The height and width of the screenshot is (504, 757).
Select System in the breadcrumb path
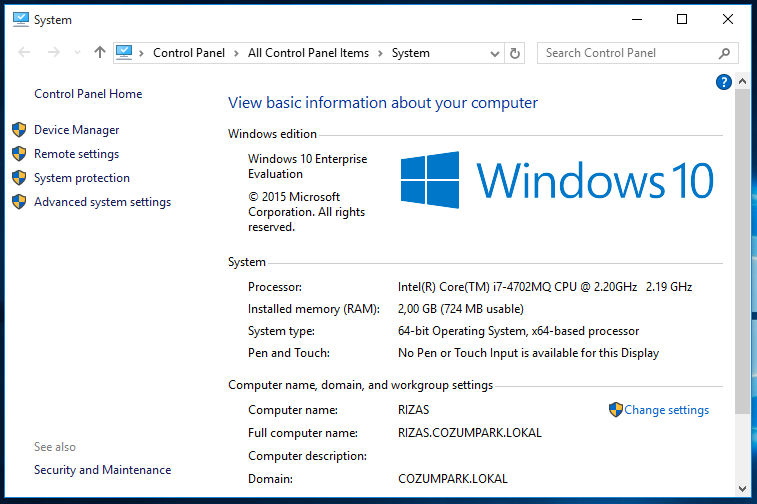pyautogui.click(x=410, y=53)
